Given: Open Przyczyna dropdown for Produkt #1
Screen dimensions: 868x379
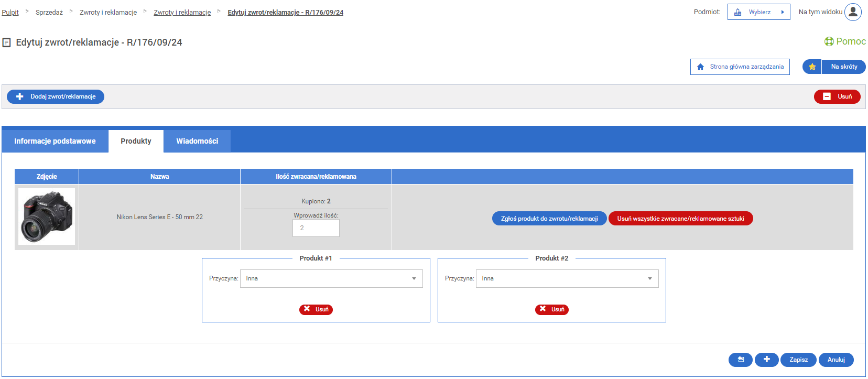Looking at the screenshot, I should (331, 278).
